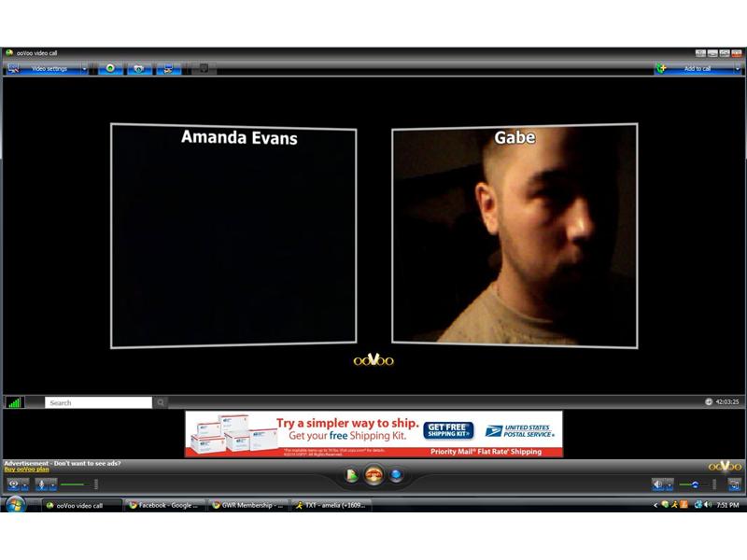747x560 pixels.
Task: Click the Buy ooVoo plan link
Action: (26, 467)
